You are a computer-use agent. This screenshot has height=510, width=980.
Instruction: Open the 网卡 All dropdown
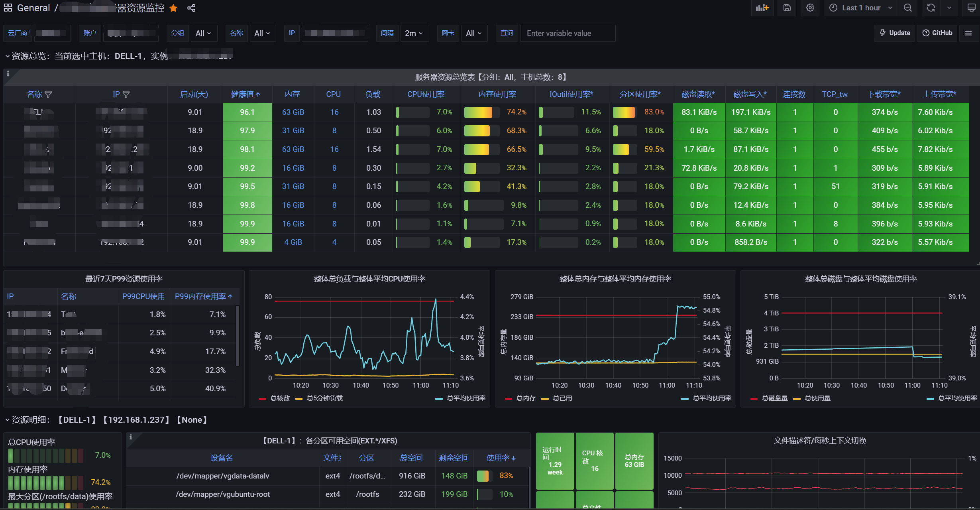(474, 33)
